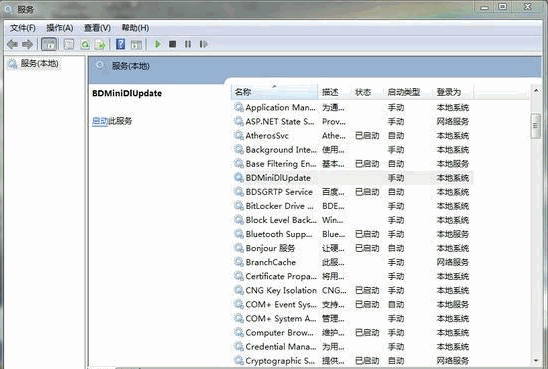Select the Cryptographic S... service name
Image resolution: width=548 pixels, height=369 pixels.
pyautogui.click(x=280, y=361)
